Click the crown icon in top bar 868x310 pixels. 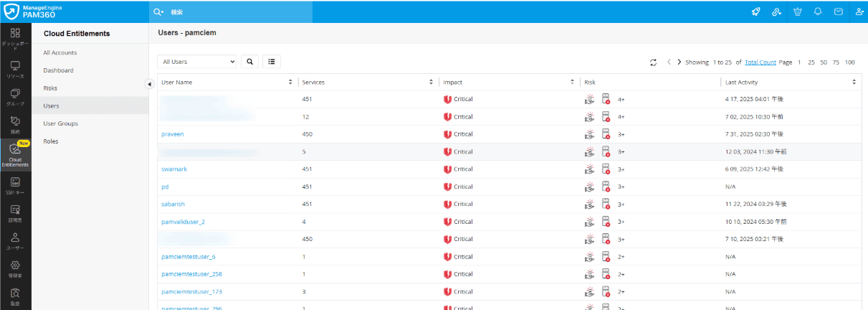pos(797,11)
